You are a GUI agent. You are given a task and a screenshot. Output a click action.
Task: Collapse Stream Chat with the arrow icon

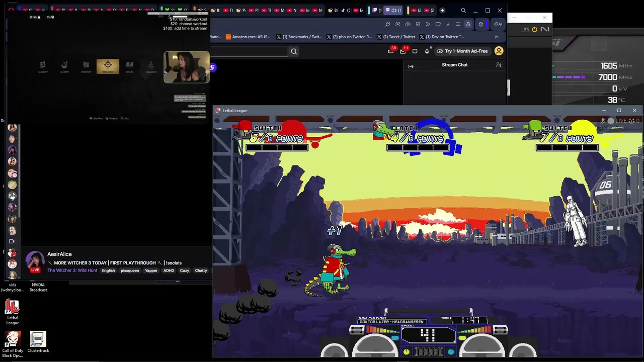pyautogui.click(x=411, y=66)
